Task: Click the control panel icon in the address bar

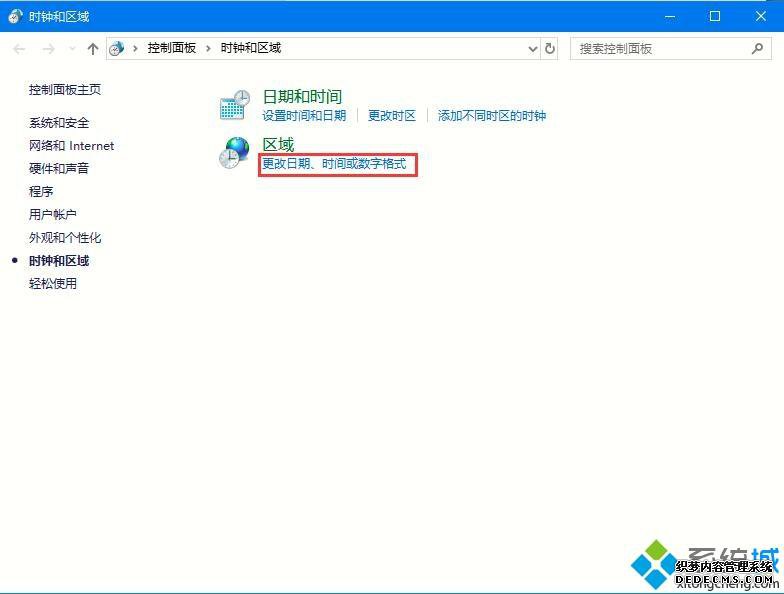Action: click(x=116, y=48)
